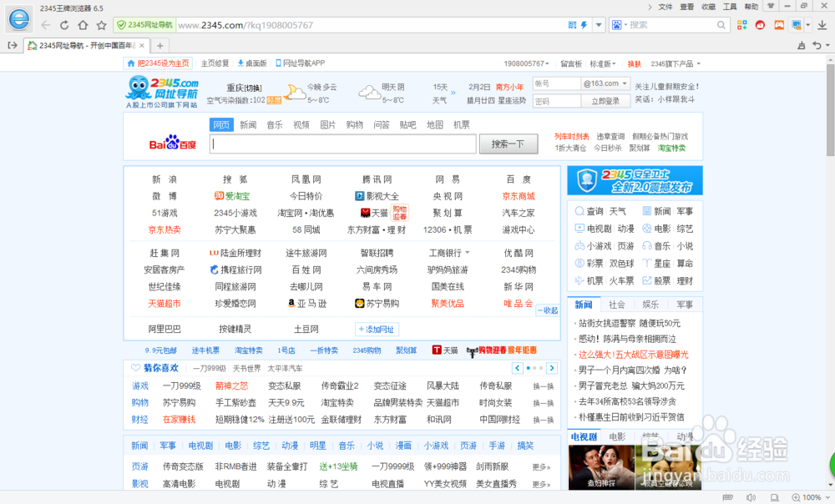The width and height of the screenshot is (835, 504).
Task: Open the colorful app grid icon
Action: pos(741,25)
